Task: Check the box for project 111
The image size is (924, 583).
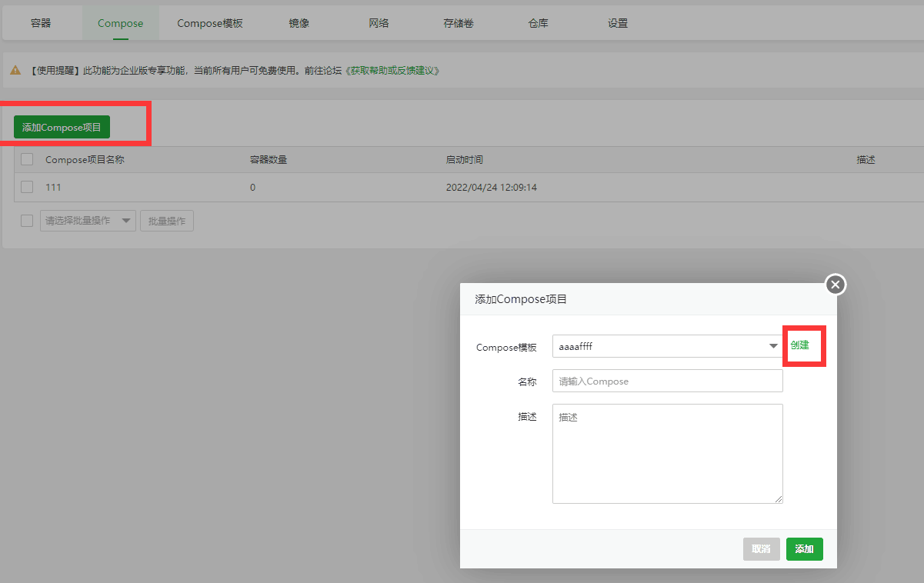Action: (x=27, y=187)
